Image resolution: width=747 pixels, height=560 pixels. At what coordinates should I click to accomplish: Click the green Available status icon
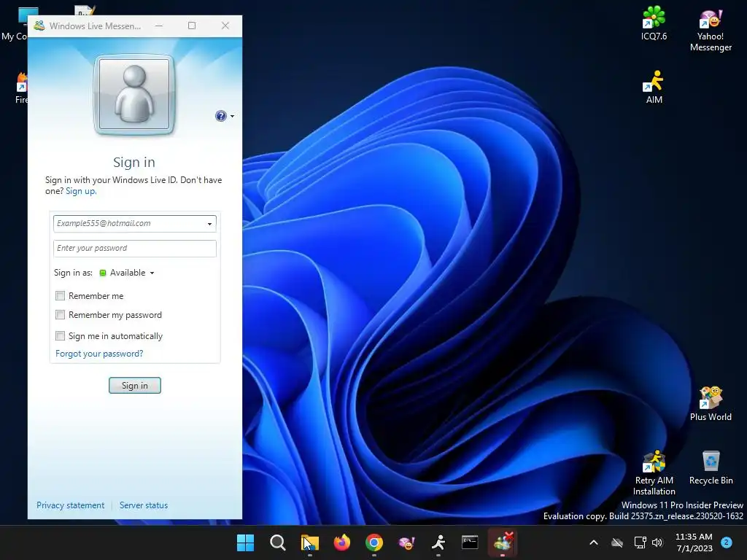coord(102,273)
